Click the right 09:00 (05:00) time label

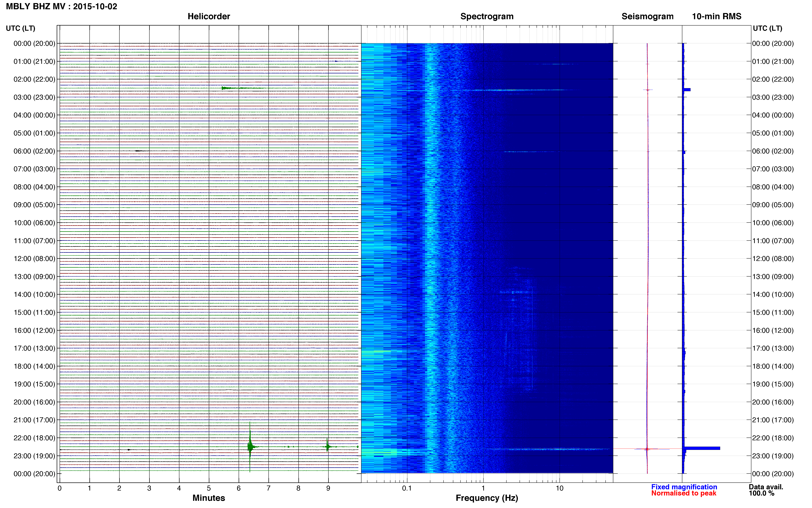(773, 205)
